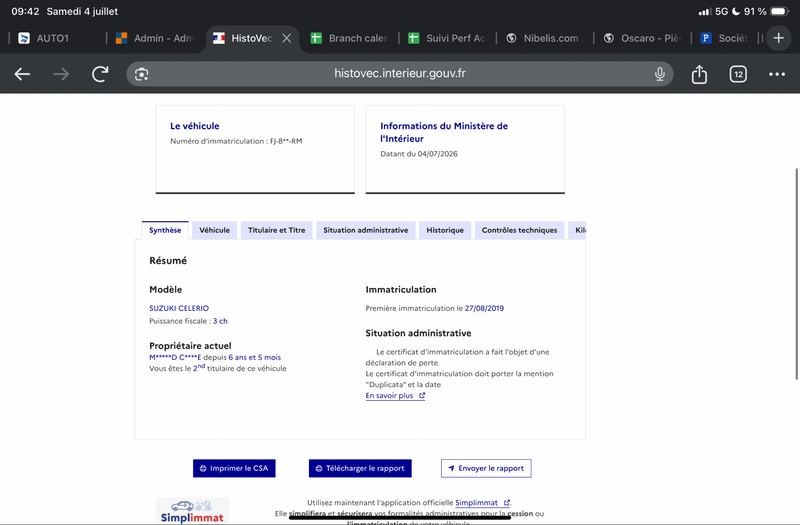Close the HistoVec tab
This screenshot has height=525, width=800.
click(287, 38)
